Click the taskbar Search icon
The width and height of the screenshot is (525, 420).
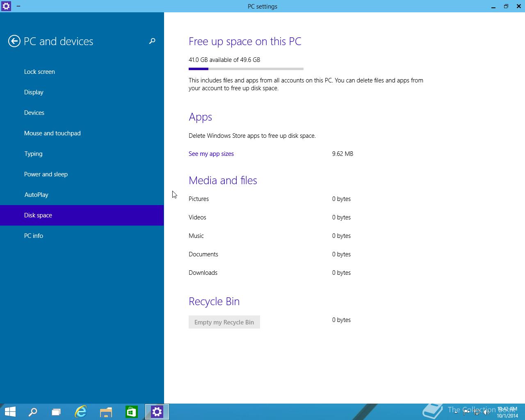point(33,412)
